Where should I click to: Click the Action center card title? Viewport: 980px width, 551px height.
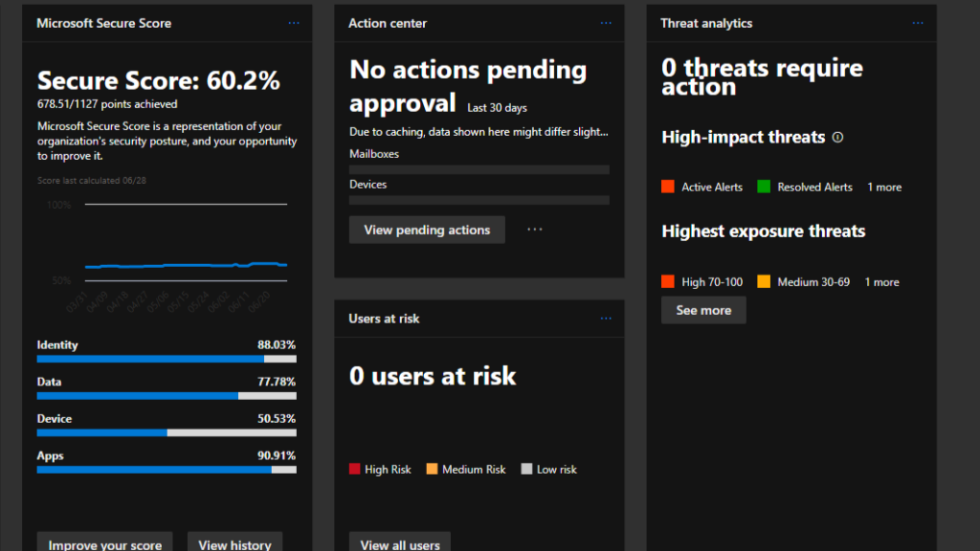coord(388,23)
